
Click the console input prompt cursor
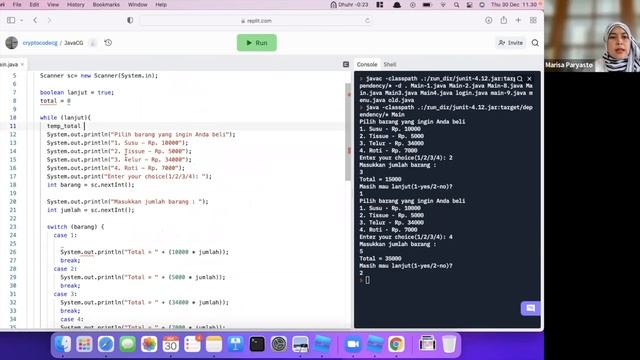[367, 280]
